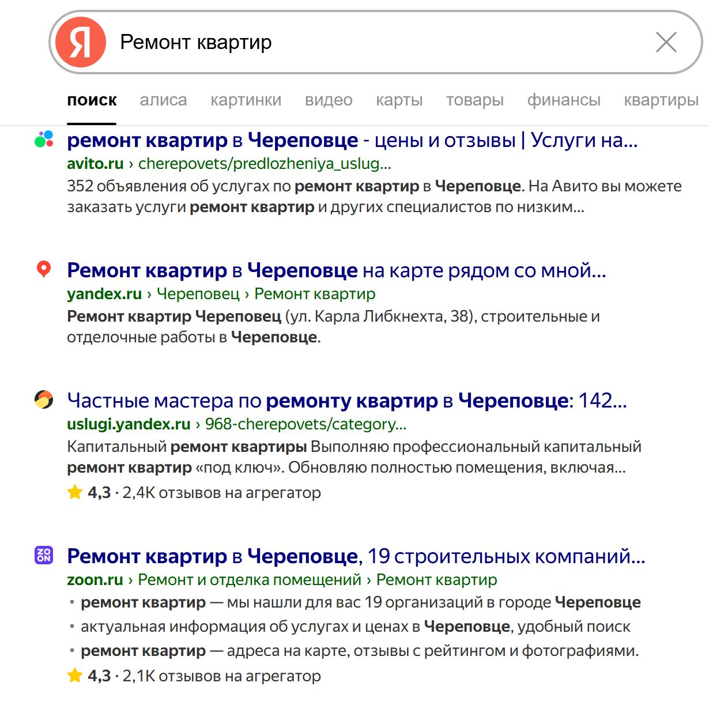The image size is (709, 728).
Task: Open the картинки tab
Action: (x=246, y=100)
